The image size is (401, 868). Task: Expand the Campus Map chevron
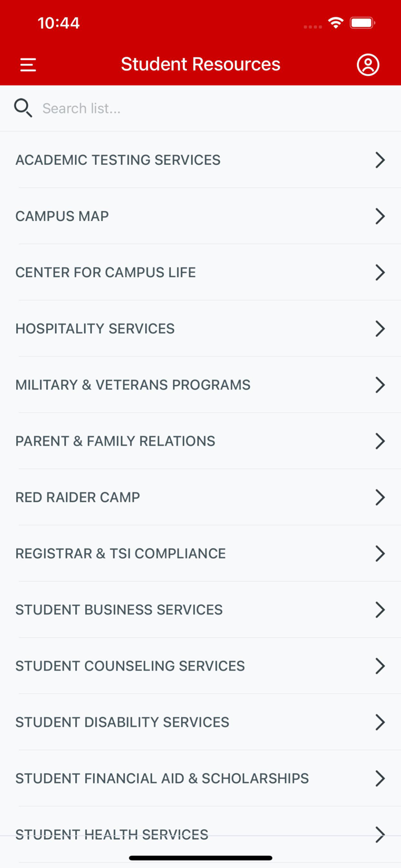click(x=381, y=216)
